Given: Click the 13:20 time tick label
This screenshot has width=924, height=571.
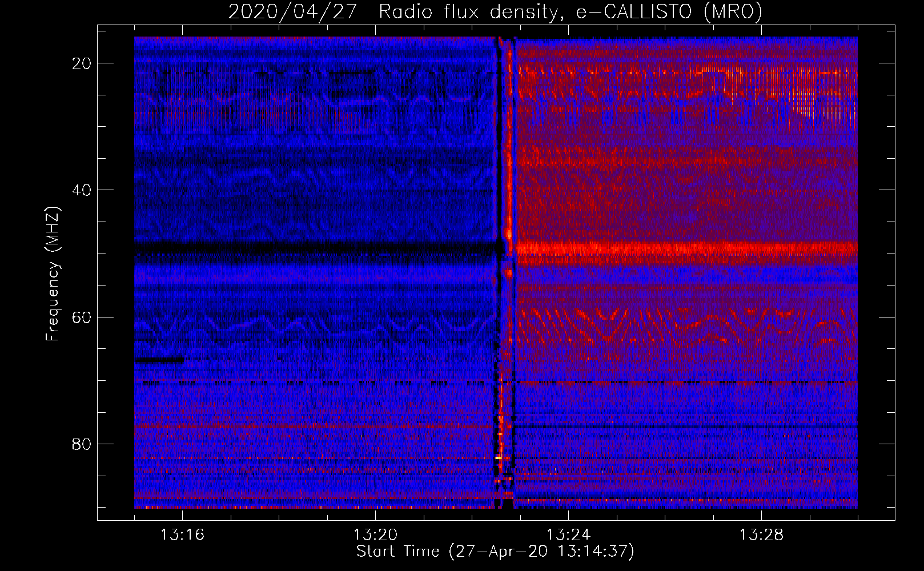Looking at the screenshot, I should click(375, 535).
